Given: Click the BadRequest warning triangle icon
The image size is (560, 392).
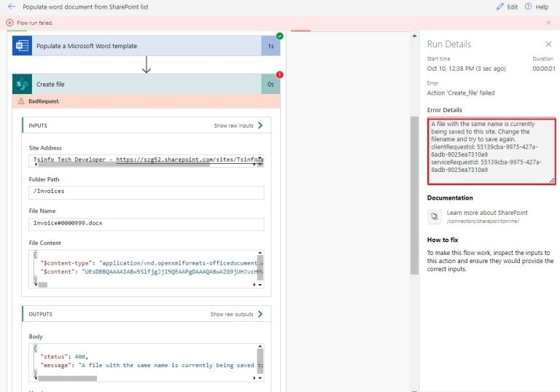Looking at the screenshot, I should click(21, 101).
